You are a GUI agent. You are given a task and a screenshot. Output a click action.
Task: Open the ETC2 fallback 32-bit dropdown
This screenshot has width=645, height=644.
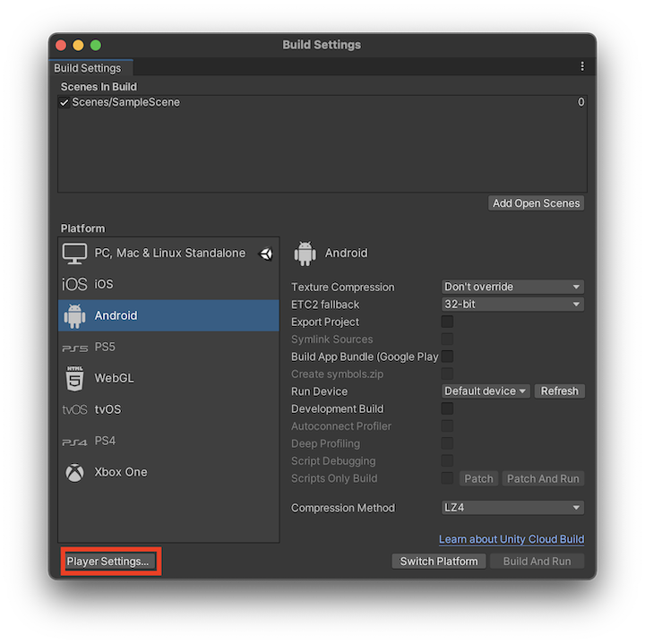512,305
